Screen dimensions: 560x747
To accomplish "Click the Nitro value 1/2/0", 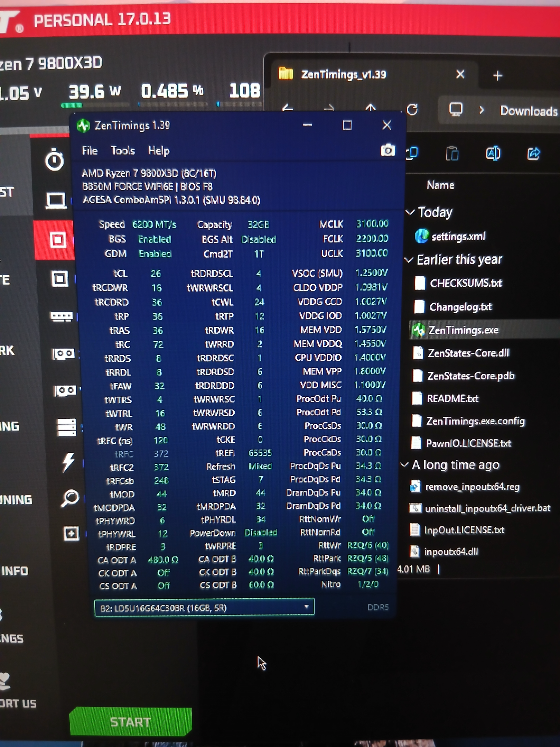I will coord(368,584).
